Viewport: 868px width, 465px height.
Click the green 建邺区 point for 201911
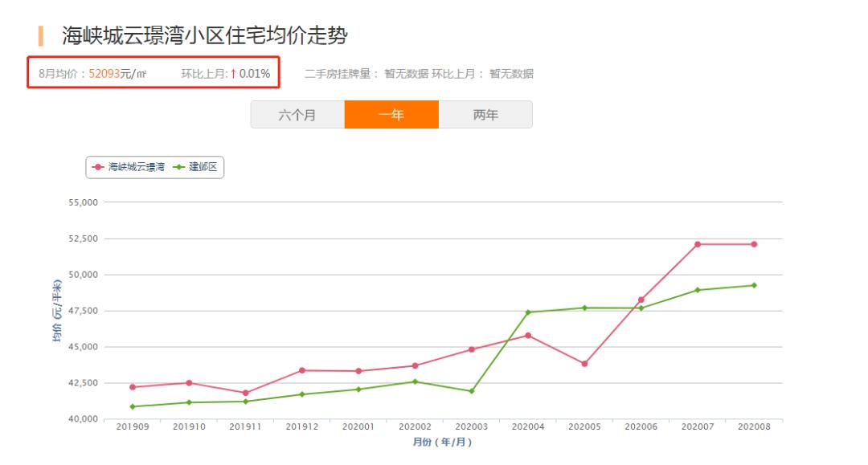[x=245, y=402]
